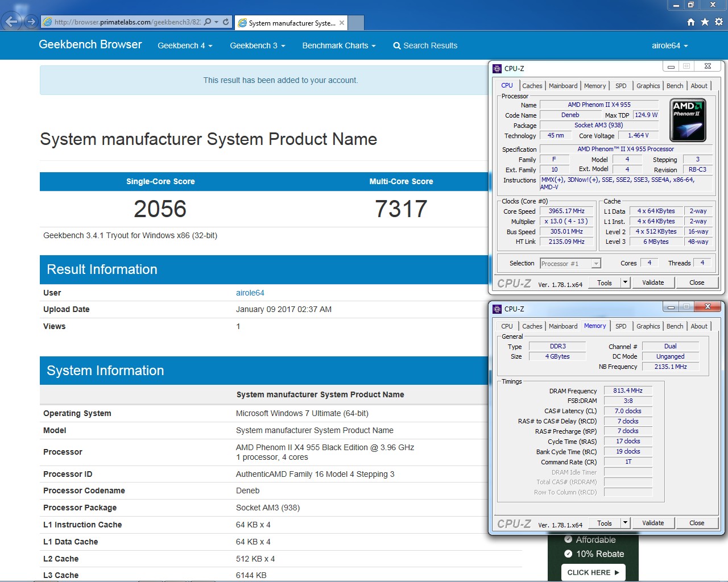728x582 pixels.
Task: Click the empty new tab button
Action: (355, 23)
